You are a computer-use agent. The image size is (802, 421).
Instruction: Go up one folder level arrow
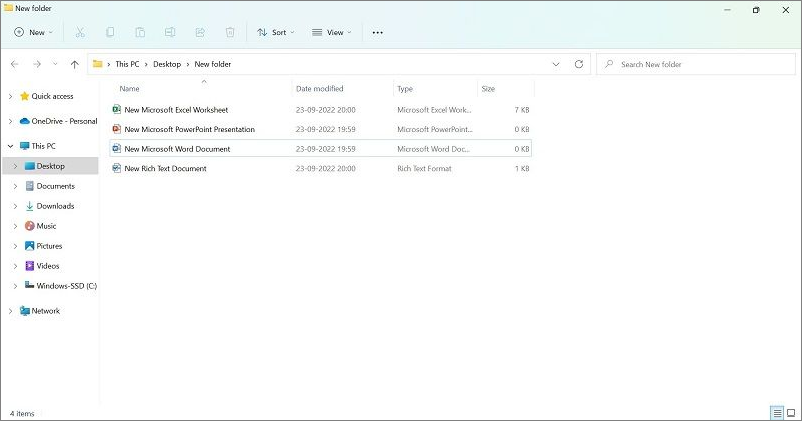tap(75, 64)
